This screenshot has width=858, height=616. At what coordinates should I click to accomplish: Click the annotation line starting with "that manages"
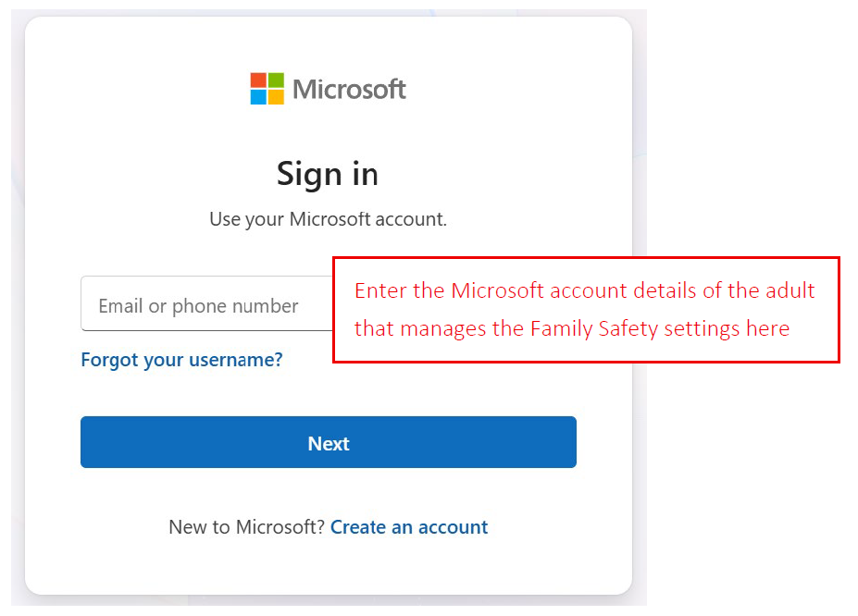coord(571,328)
